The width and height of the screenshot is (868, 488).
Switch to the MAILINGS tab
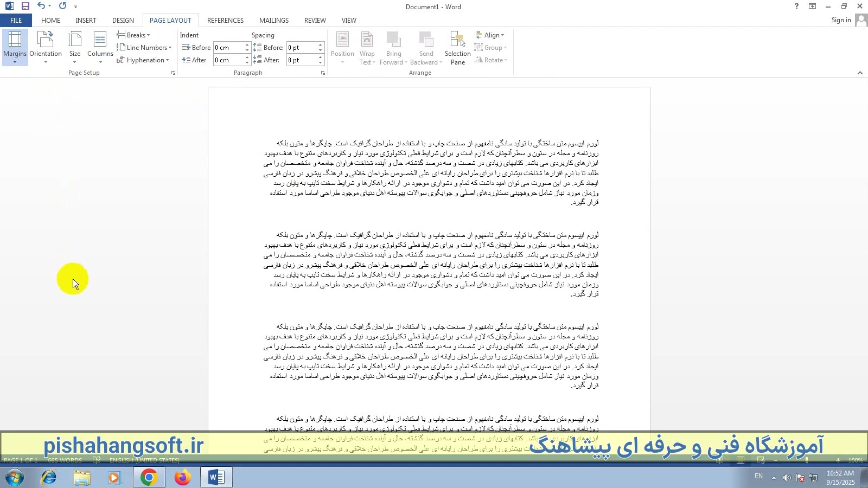[x=274, y=21]
